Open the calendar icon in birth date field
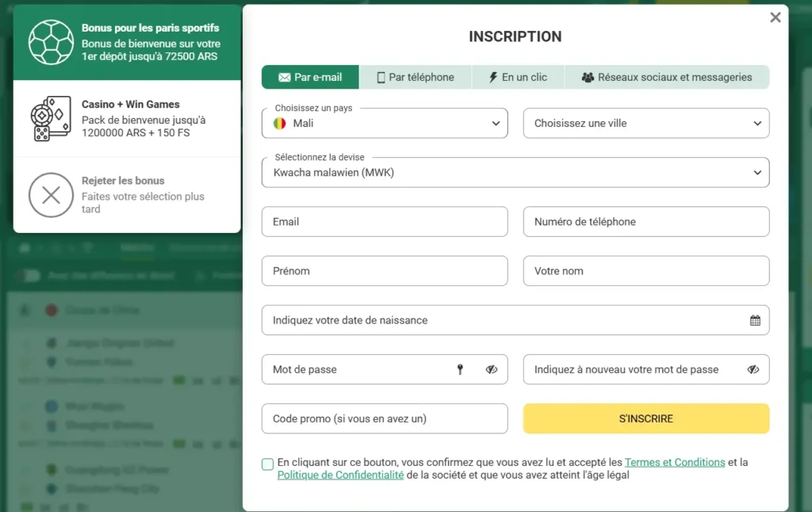Viewport: 812px width, 512px height. coord(755,320)
